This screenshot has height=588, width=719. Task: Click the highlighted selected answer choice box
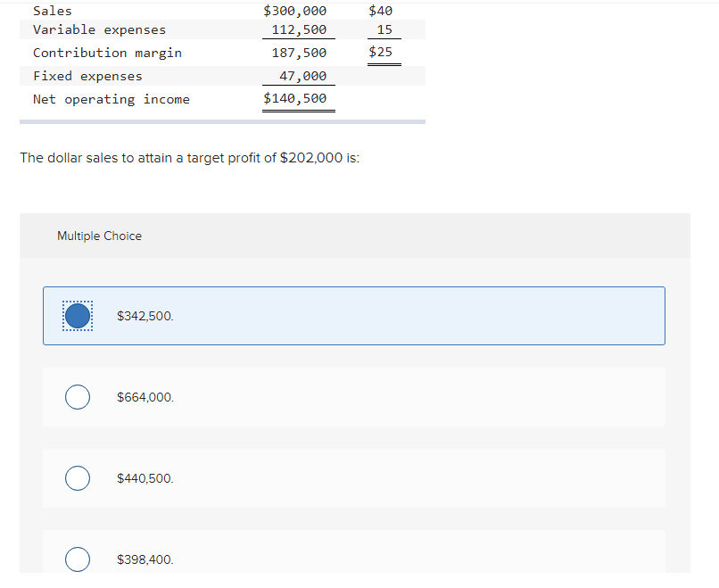pos(353,315)
